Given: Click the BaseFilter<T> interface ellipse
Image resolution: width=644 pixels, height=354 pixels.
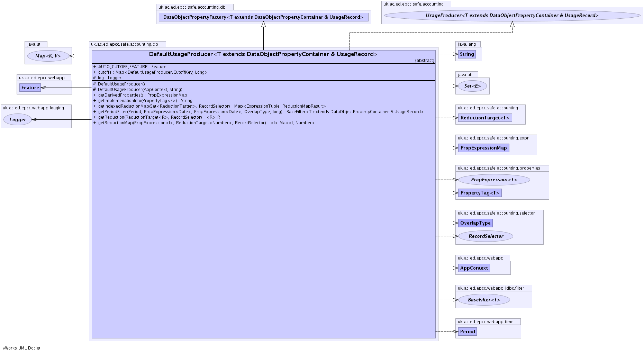Looking at the screenshot, I should click(484, 300).
